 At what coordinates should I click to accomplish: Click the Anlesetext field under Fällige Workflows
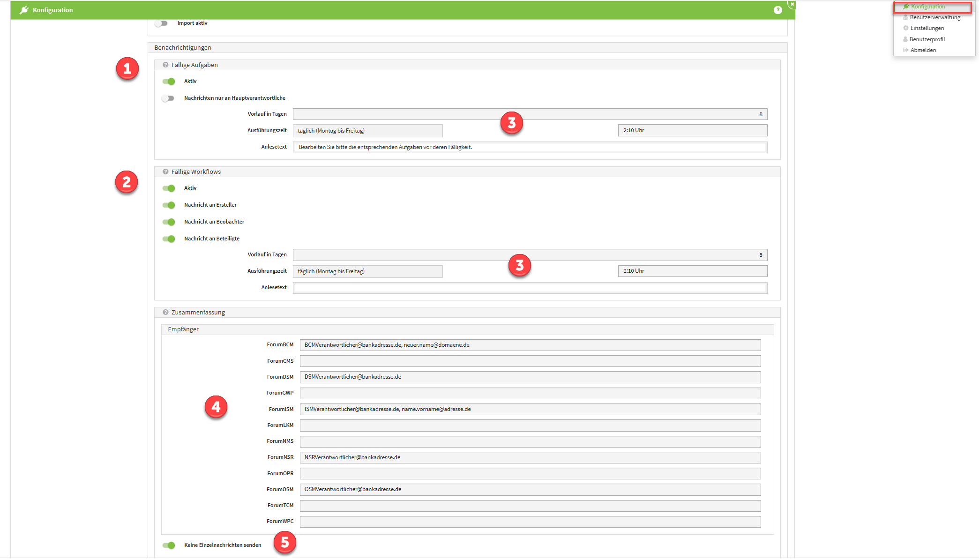530,288
